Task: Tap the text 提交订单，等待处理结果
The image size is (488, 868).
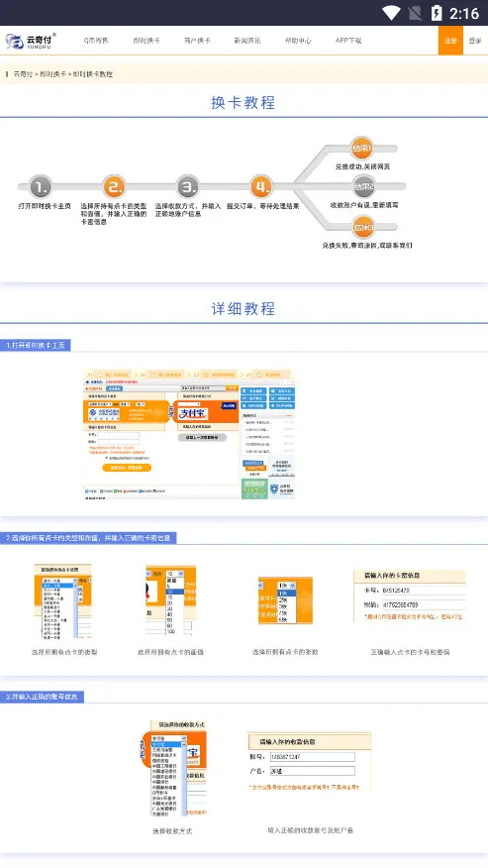Action: tap(263, 206)
